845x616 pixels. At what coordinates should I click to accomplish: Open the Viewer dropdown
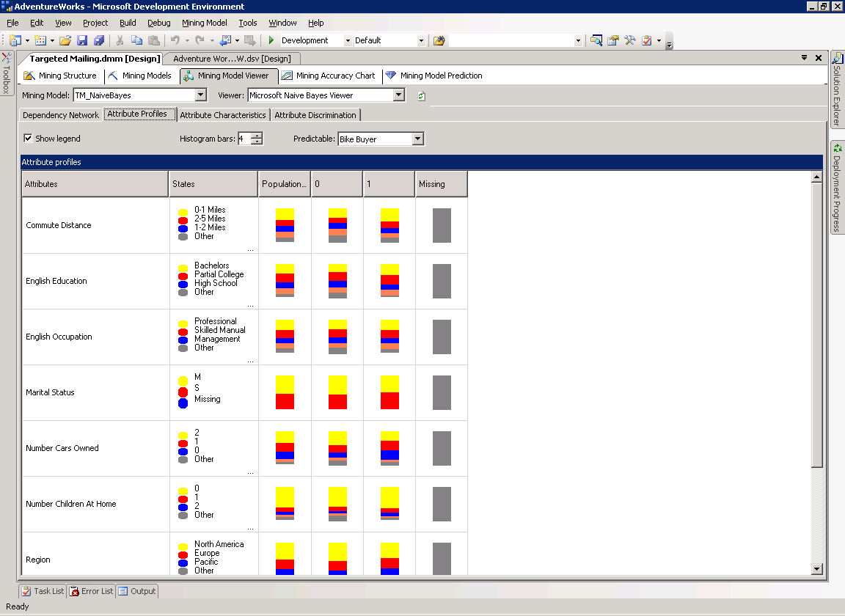pos(399,95)
